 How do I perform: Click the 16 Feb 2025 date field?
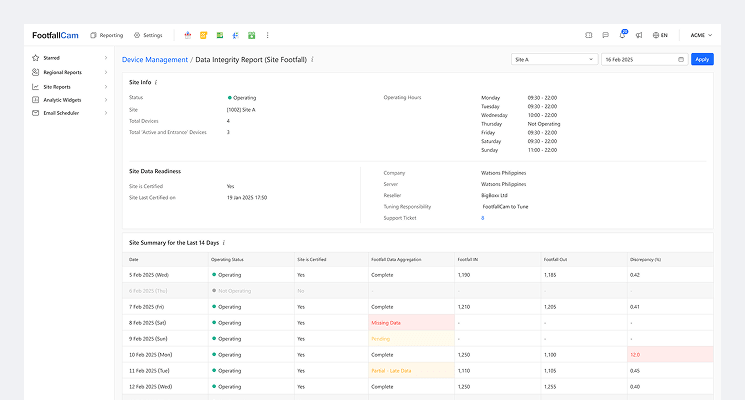click(x=638, y=60)
